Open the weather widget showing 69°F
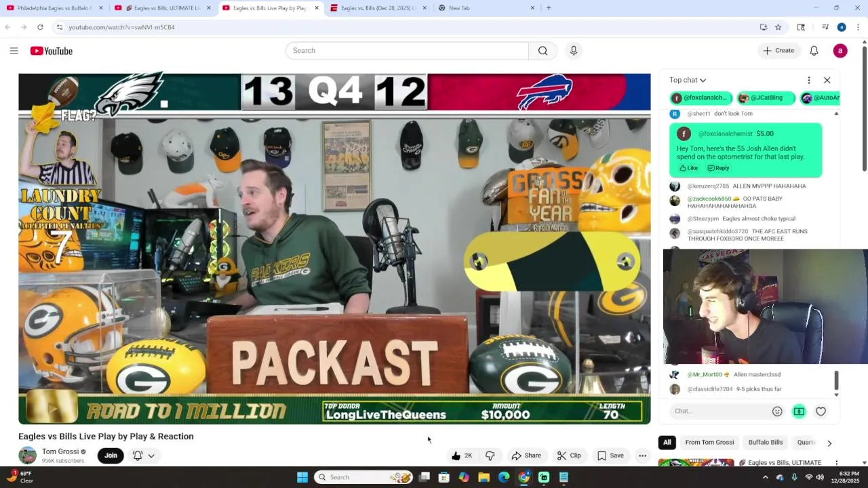 19,477
